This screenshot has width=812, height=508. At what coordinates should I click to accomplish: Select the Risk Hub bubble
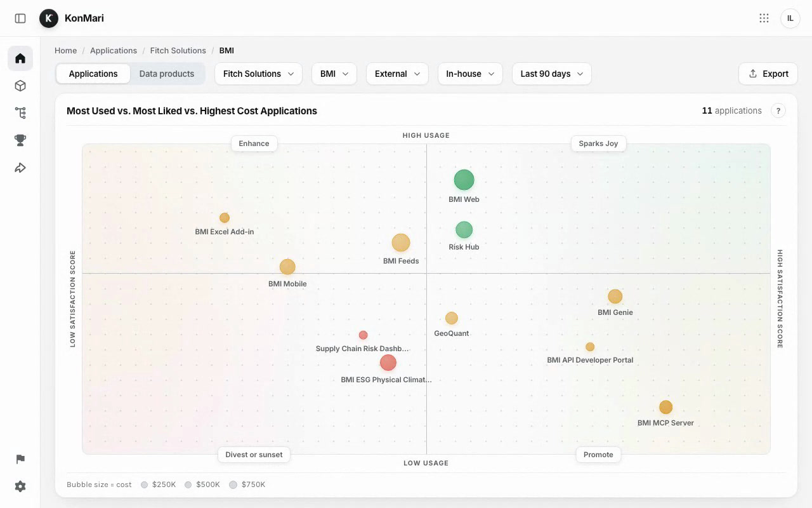point(464,230)
